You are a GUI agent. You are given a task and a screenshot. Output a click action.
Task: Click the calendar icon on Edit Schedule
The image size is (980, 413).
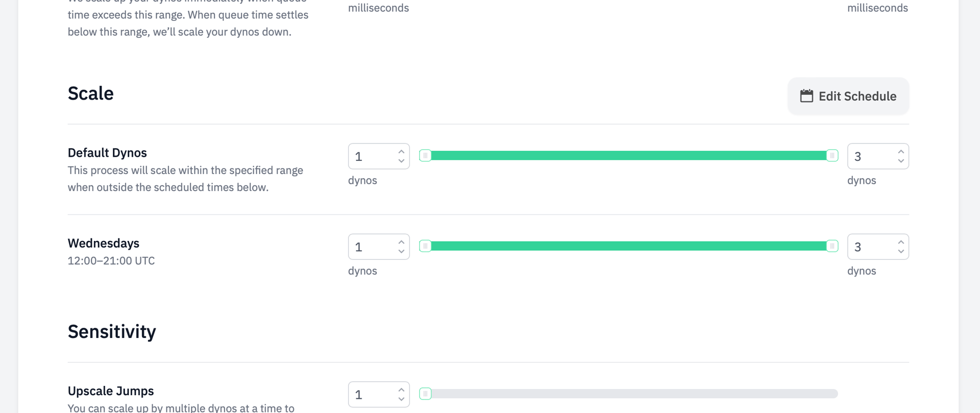point(806,96)
